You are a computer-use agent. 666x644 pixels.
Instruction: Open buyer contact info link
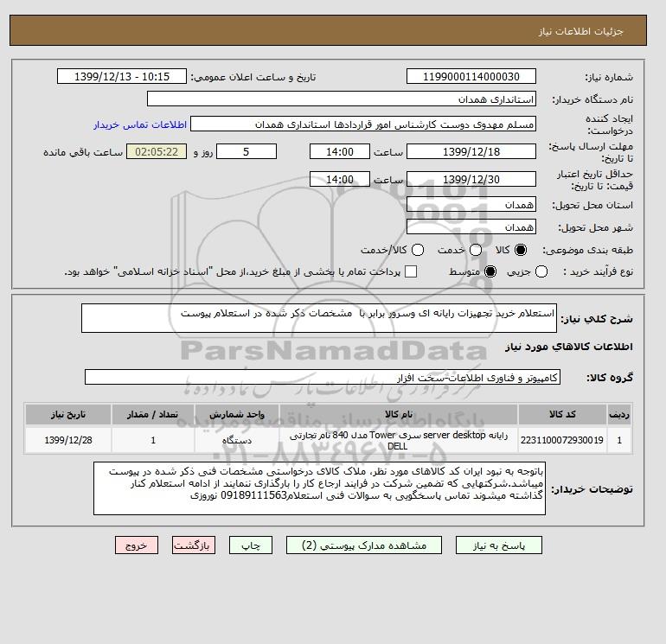coord(140,124)
